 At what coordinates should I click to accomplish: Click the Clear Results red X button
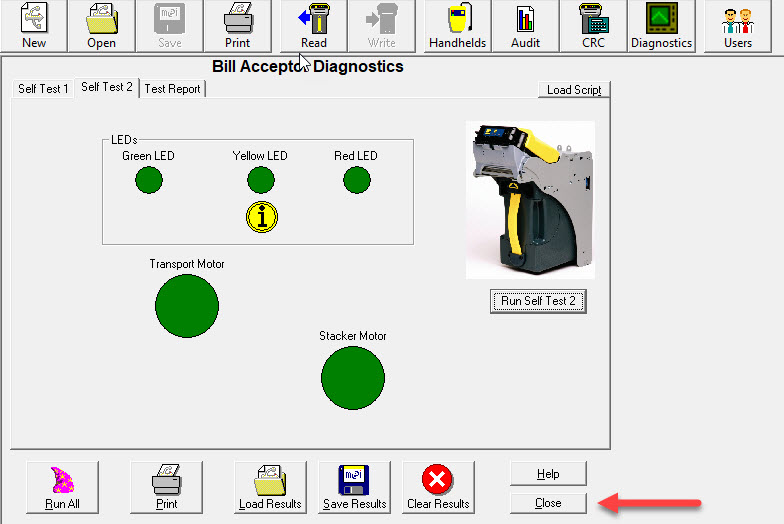click(x=438, y=487)
